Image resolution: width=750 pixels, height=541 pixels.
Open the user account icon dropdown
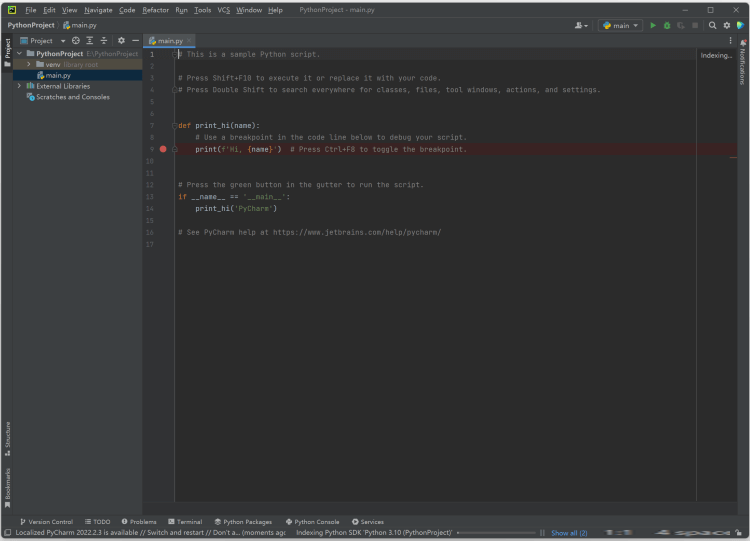pyautogui.click(x=581, y=25)
